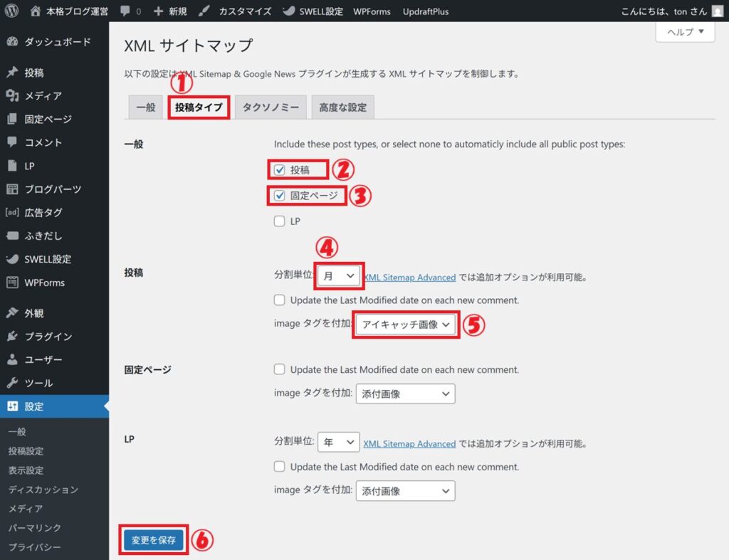Open the site home icon in the admin bar
This screenshot has height=560, width=729.
click(x=36, y=11)
